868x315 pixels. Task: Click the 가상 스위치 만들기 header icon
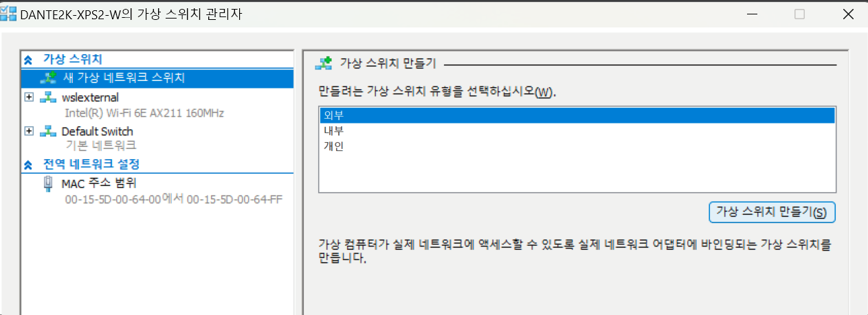point(323,64)
